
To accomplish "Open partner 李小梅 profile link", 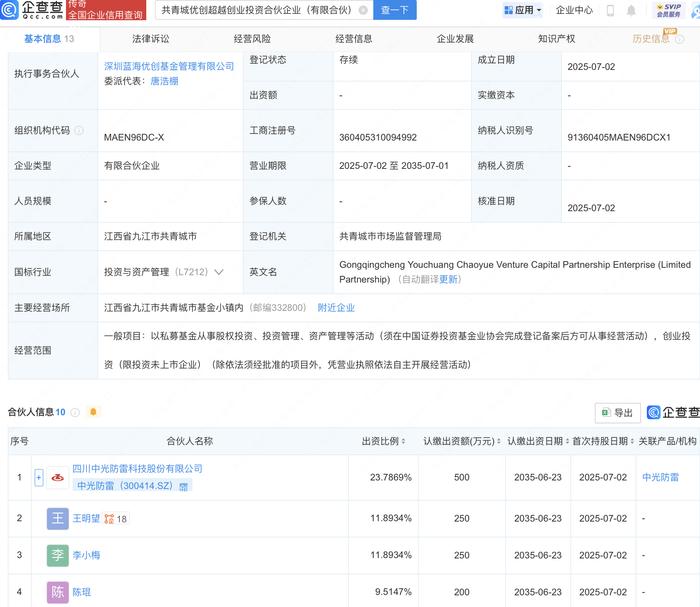I will pos(86,555).
